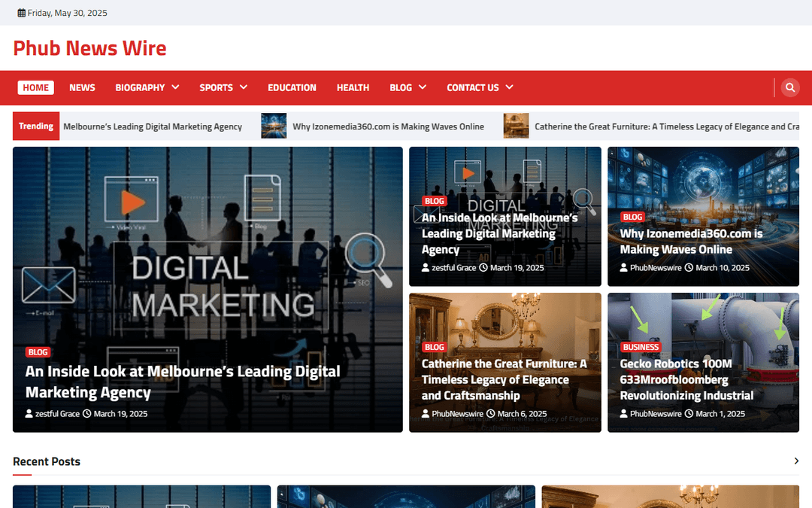Image resolution: width=812 pixels, height=508 pixels.
Task: Click zestful Grace author on large featured article
Action: click(x=53, y=414)
